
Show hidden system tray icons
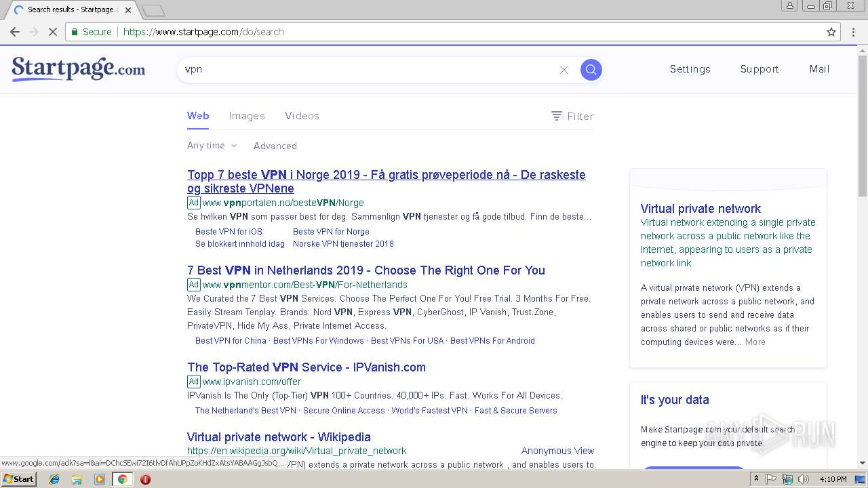[756, 479]
